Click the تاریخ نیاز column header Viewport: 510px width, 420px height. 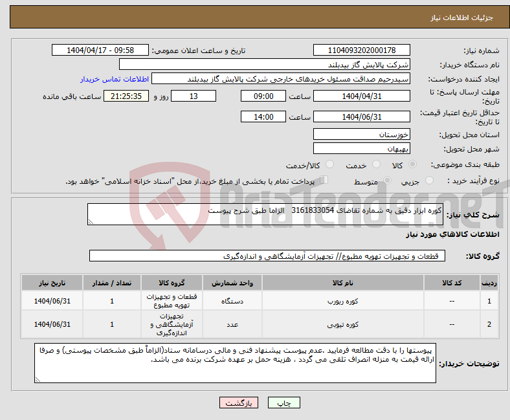click(x=52, y=283)
